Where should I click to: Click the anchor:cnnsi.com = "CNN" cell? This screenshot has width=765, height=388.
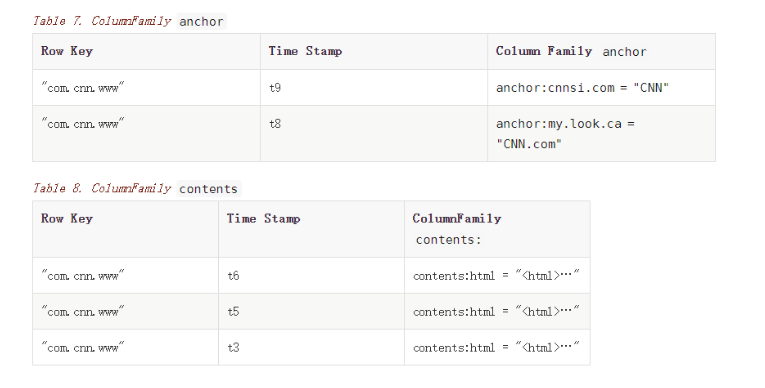[602, 87]
